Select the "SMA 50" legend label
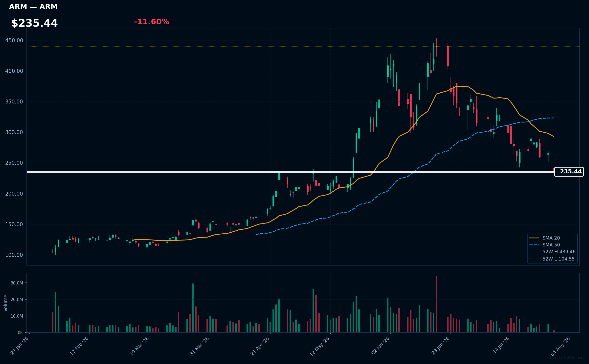Viewport: 589px width, 364px height. pyautogui.click(x=551, y=245)
